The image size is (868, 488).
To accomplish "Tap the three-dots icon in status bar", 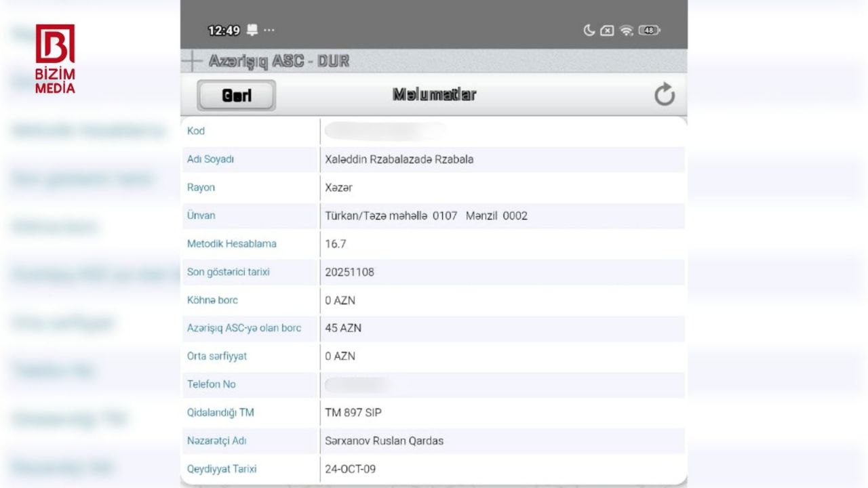I will (x=269, y=30).
